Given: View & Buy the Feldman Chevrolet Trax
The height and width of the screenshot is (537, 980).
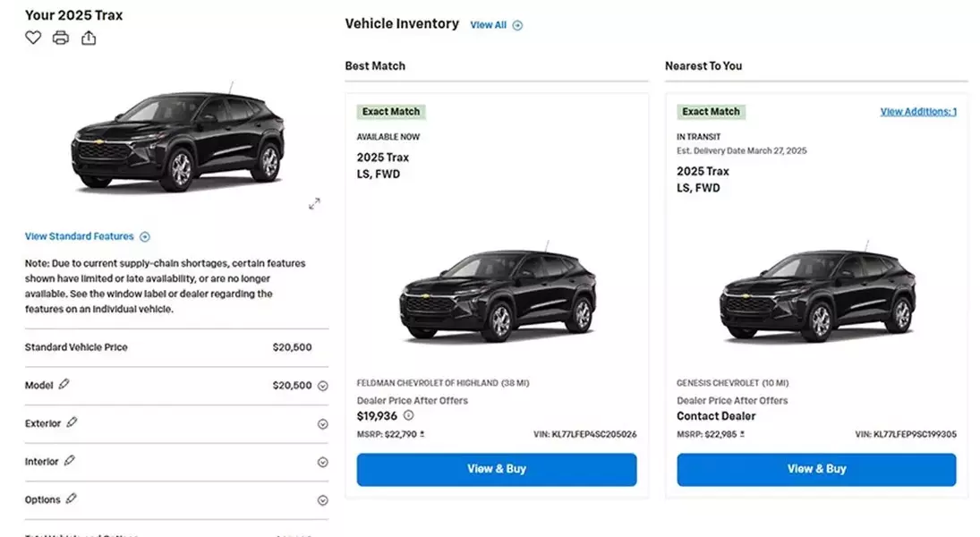Looking at the screenshot, I should [x=497, y=470].
